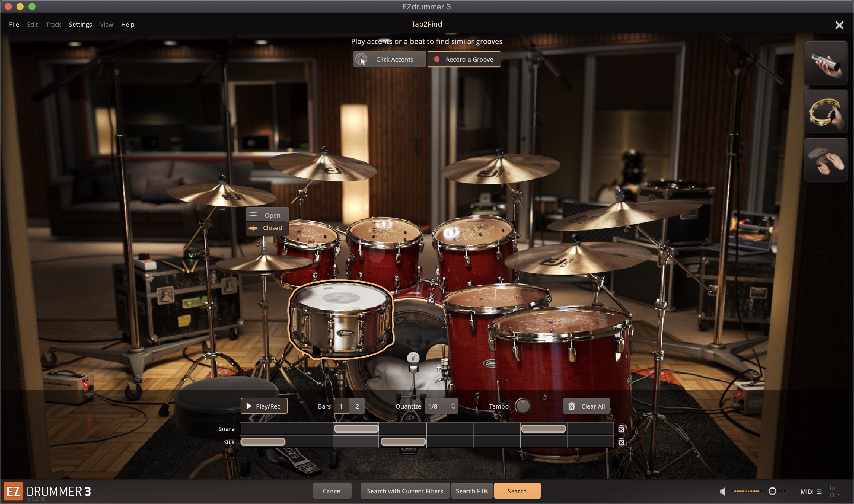Clear the Snare row with its trash icon
This screenshot has width=854, height=504.
[621, 429]
